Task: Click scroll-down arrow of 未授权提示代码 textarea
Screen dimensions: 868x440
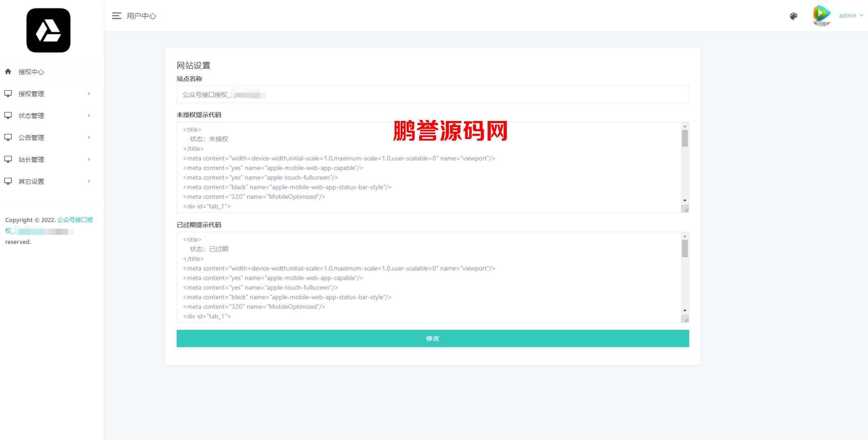Action: click(x=685, y=200)
